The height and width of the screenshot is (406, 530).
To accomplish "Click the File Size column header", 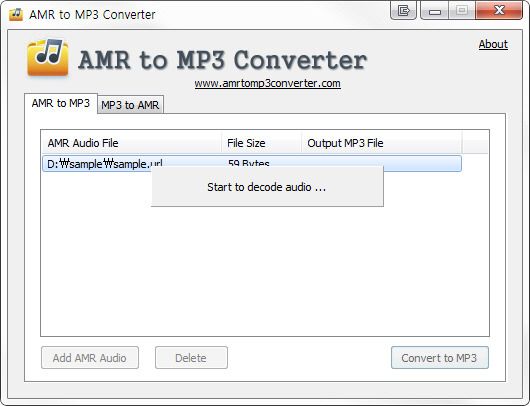I will (261, 143).
